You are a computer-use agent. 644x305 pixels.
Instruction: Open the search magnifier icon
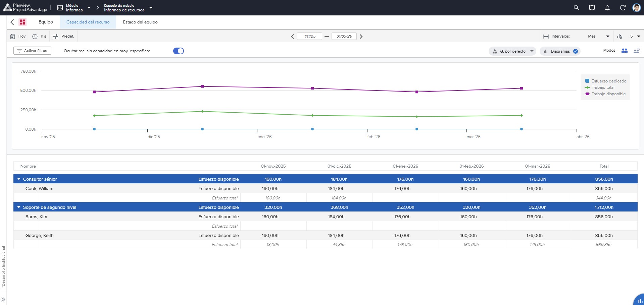click(x=576, y=8)
